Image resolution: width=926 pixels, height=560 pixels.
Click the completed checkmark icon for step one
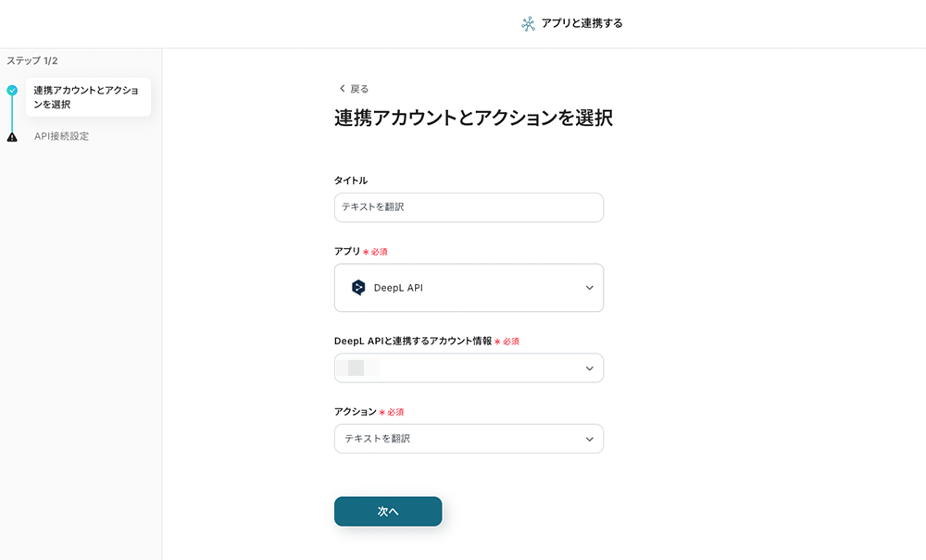coord(12,91)
